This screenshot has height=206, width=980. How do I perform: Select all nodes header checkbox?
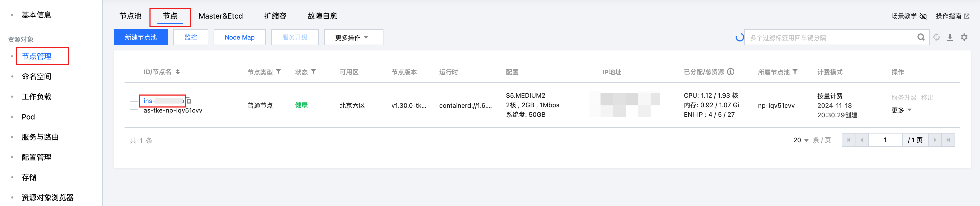pos(134,72)
